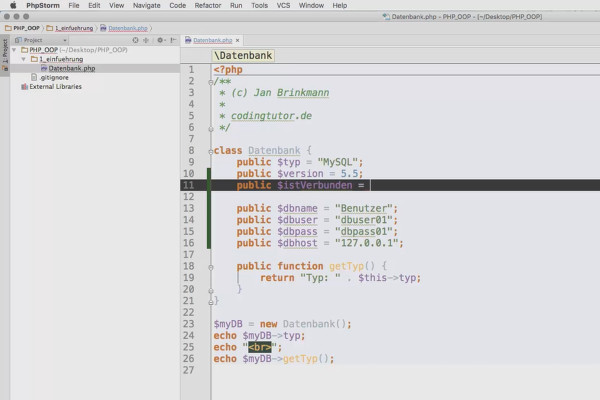This screenshot has width=600, height=400.
Task: Open the Run menu
Action: (x=236, y=5)
